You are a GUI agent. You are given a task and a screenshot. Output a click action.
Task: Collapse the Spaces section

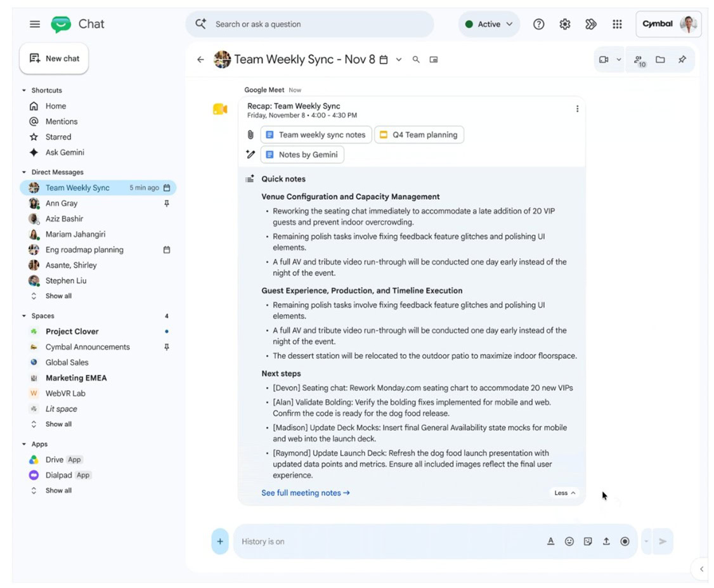[23, 316]
